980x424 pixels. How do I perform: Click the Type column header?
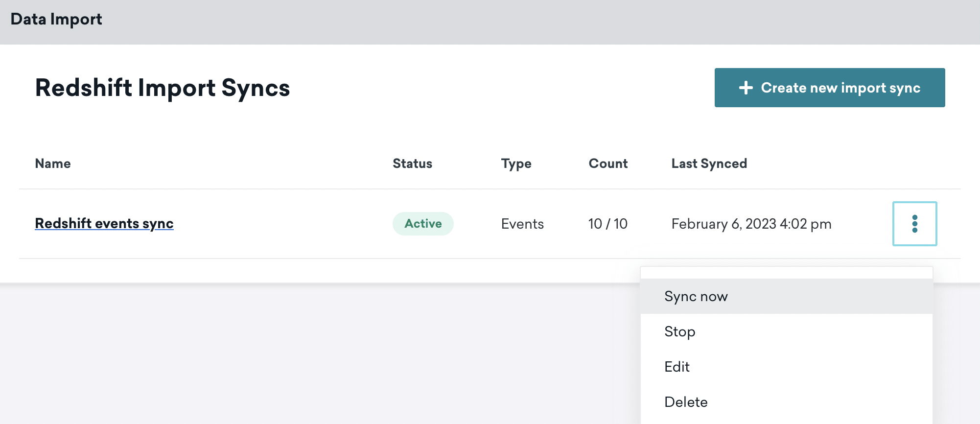516,164
